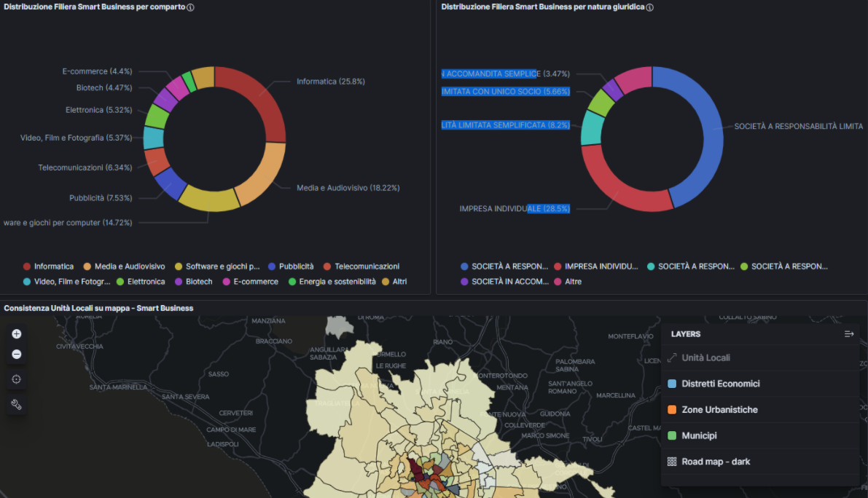
Task: Zoom in on the map
Action: (x=16, y=333)
